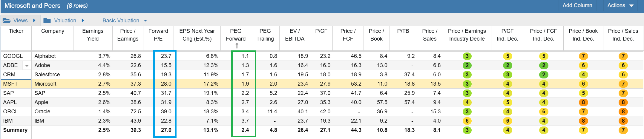Click the Summary row label
Viewport: 644px width, 139px height.
pyautogui.click(x=15, y=130)
